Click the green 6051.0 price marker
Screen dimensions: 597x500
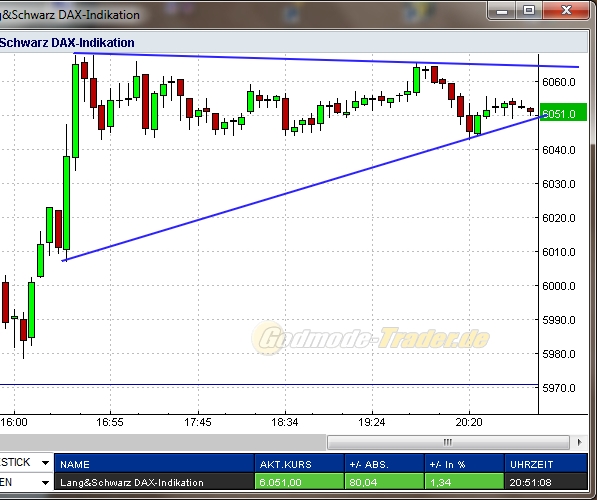[x=563, y=113]
